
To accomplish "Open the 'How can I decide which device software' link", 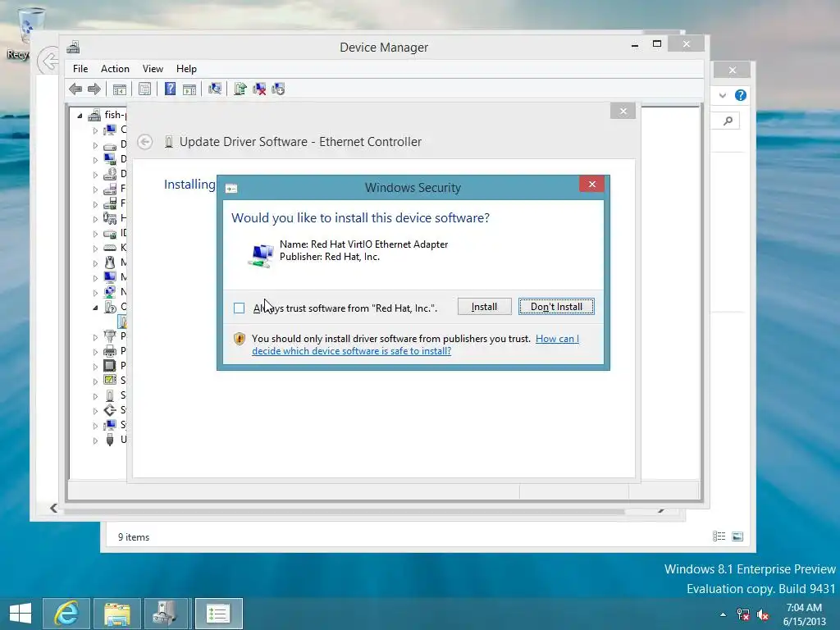I will point(415,345).
